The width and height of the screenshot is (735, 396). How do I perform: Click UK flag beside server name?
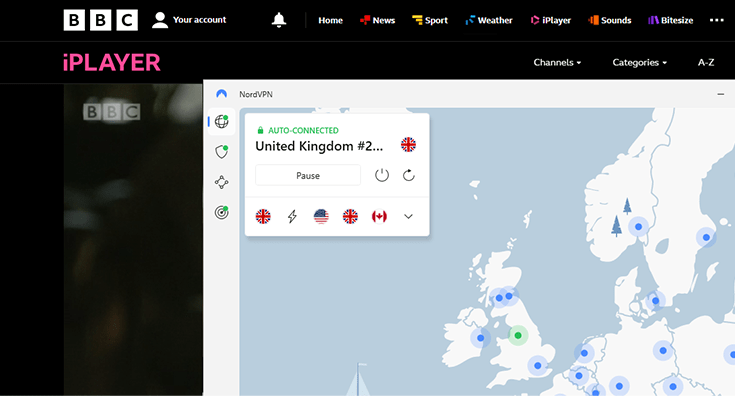pyautogui.click(x=408, y=144)
